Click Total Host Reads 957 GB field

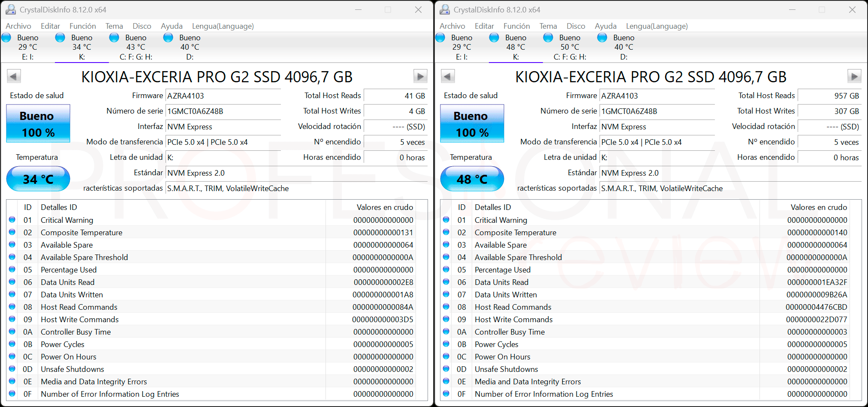coord(829,96)
